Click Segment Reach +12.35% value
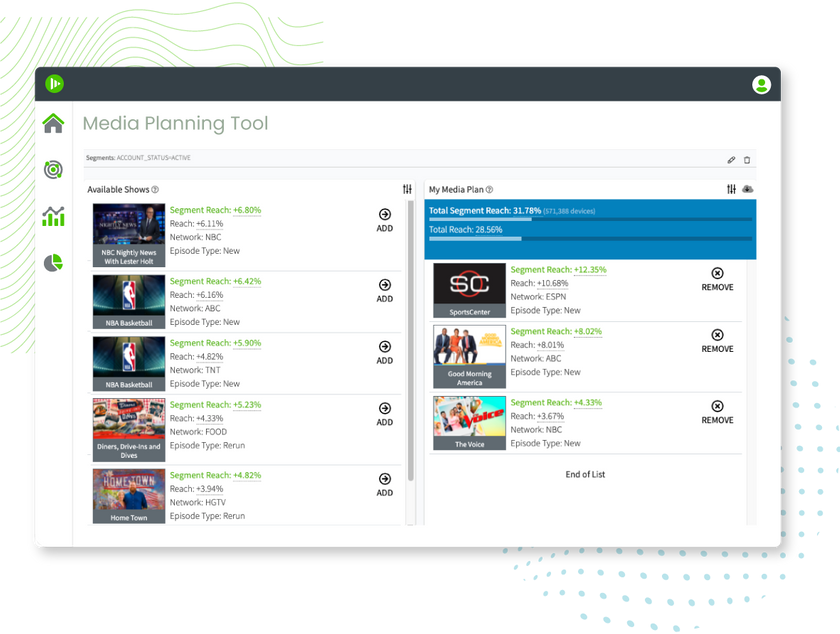The width and height of the screenshot is (840, 634). pos(590,270)
